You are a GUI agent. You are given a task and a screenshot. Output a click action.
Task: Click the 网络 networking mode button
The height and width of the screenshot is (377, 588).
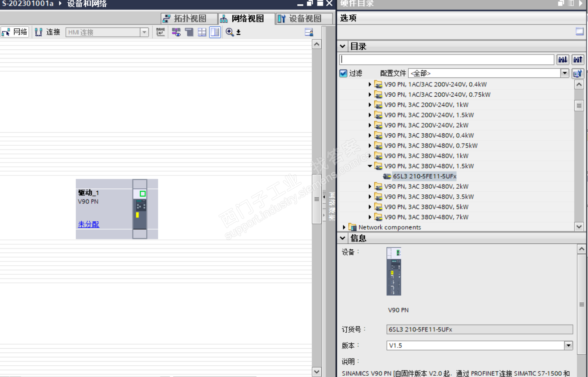point(15,32)
